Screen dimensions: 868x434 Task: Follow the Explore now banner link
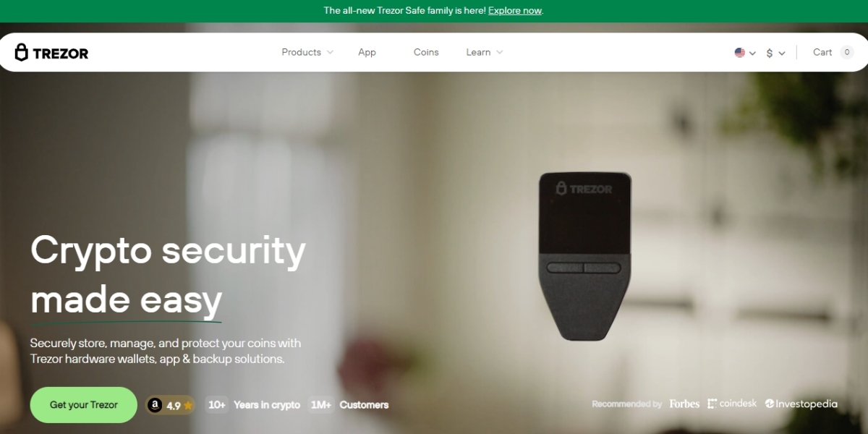515,10
